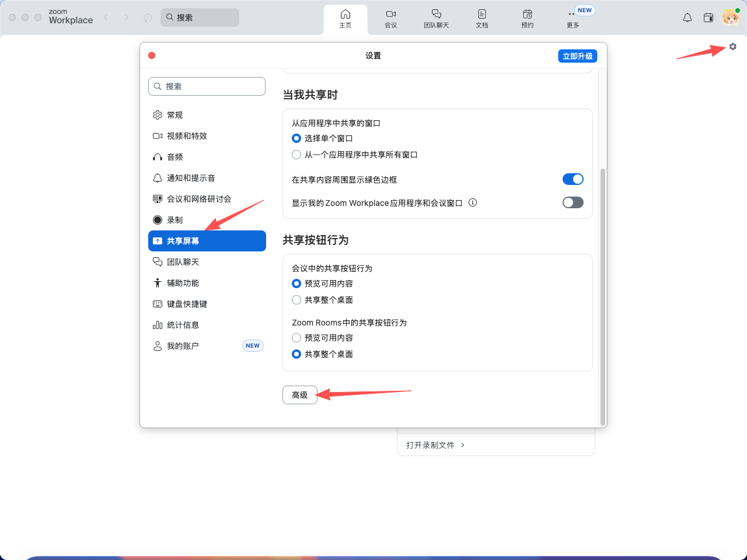Open 视频和特效 settings section
The image size is (747, 560).
coord(207,136)
